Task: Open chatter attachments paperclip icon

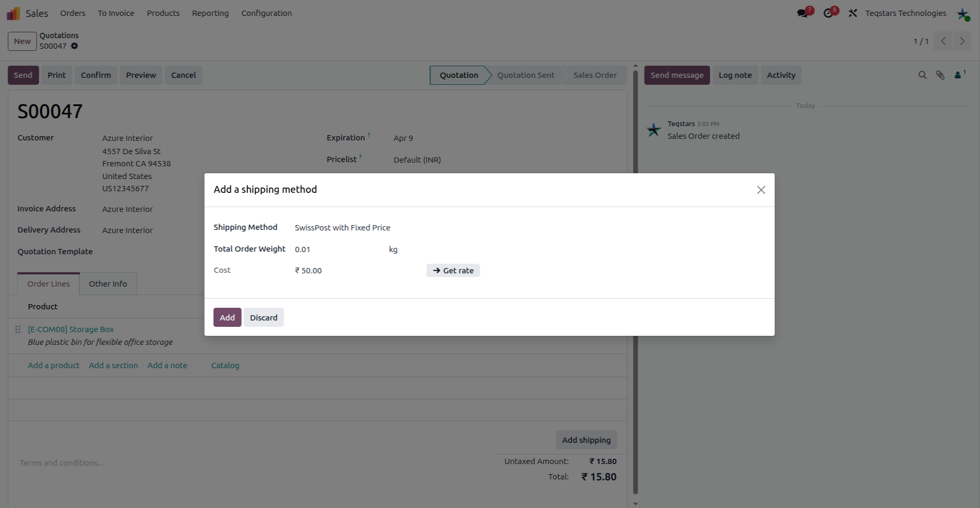Action: (x=940, y=75)
